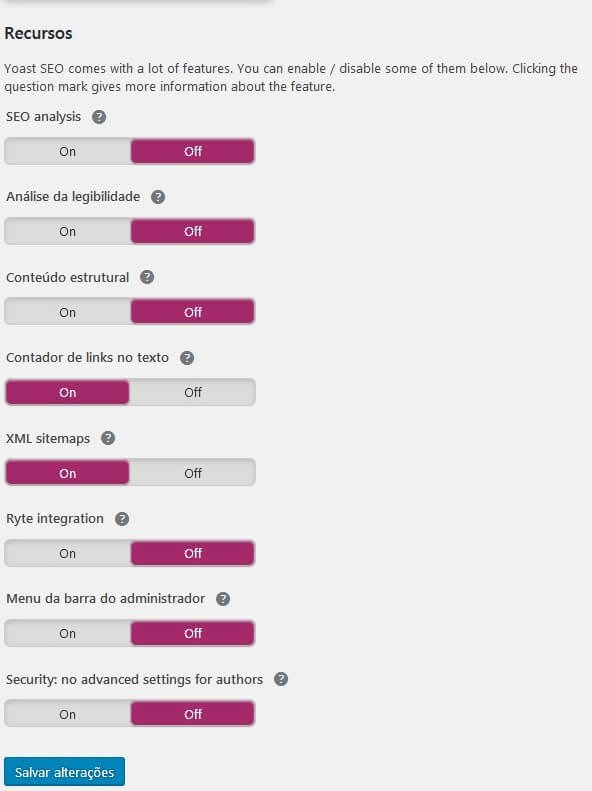Enable Análise da legibilidade with On

68,232
